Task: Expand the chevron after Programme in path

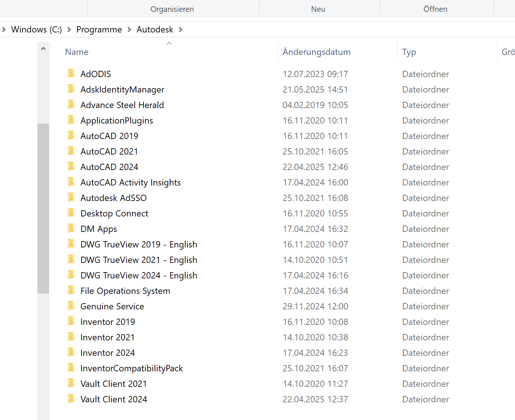Action: tap(129, 29)
